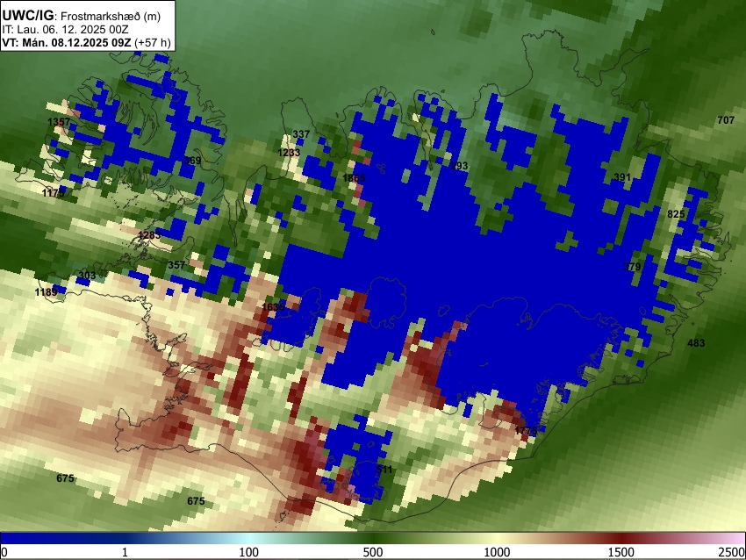The height and width of the screenshot is (560, 746).
Task: Click the map value 511
Action: tap(384, 470)
